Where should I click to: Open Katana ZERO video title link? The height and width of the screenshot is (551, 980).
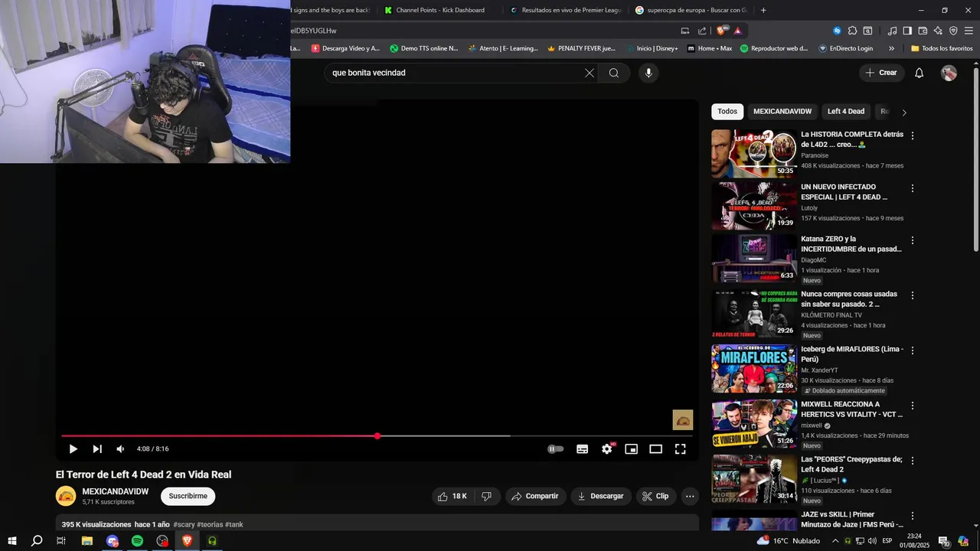(851, 244)
